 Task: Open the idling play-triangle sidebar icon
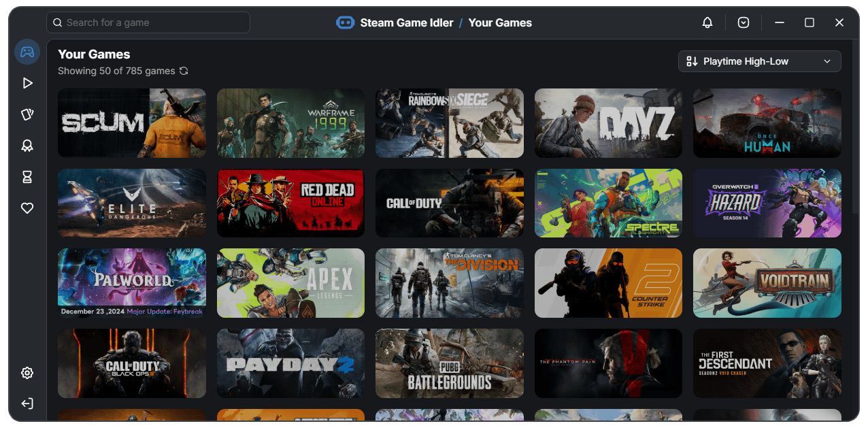[x=27, y=83]
